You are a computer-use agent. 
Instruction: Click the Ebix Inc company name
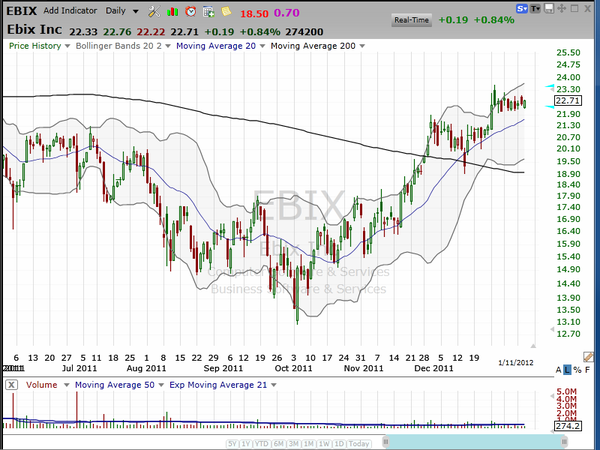(34, 30)
